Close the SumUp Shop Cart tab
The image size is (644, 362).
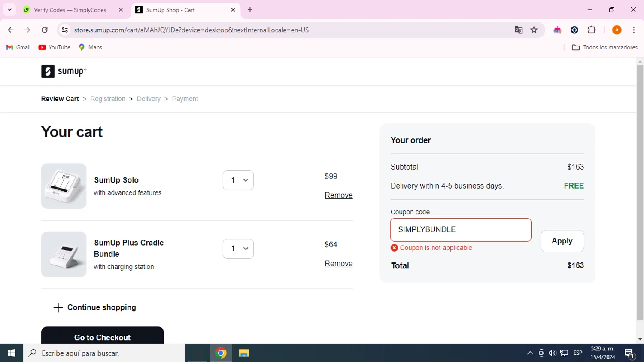point(233,10)
